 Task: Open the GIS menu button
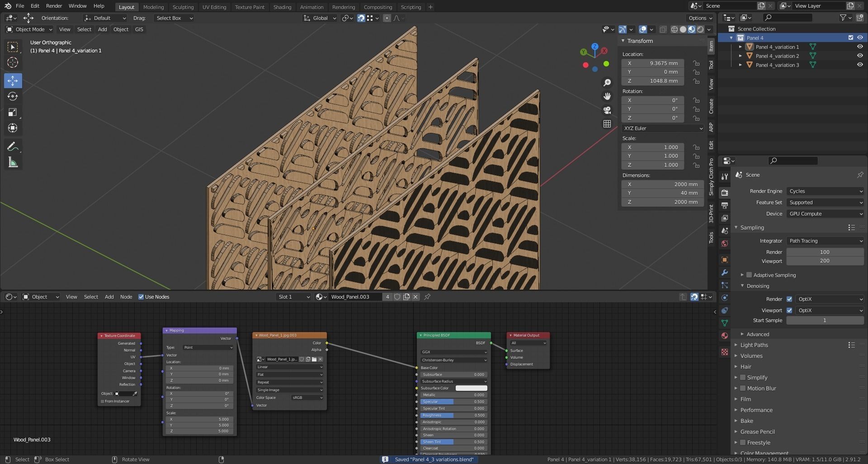139,29
